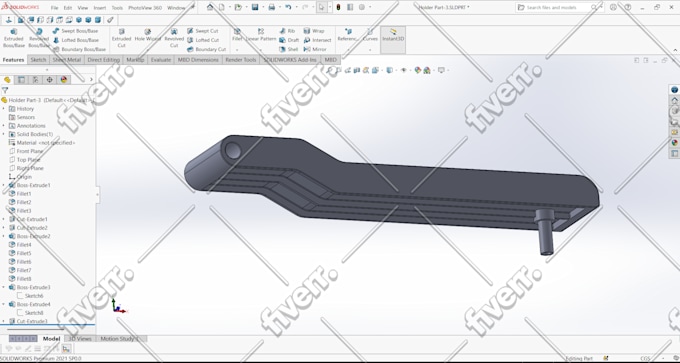Viewport: 680px width, 363px height.
Task: Choose the Rib feature tool
Action: (x=287, y=31)
